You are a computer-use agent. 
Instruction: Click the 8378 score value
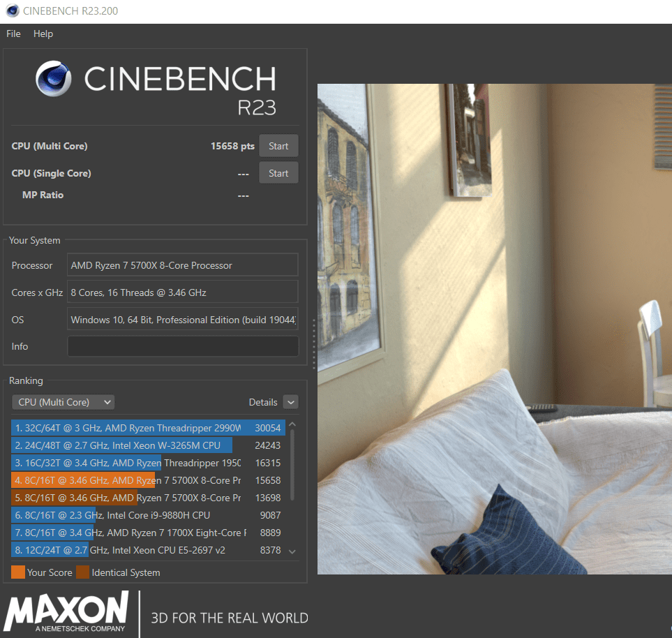click(271, 550)
